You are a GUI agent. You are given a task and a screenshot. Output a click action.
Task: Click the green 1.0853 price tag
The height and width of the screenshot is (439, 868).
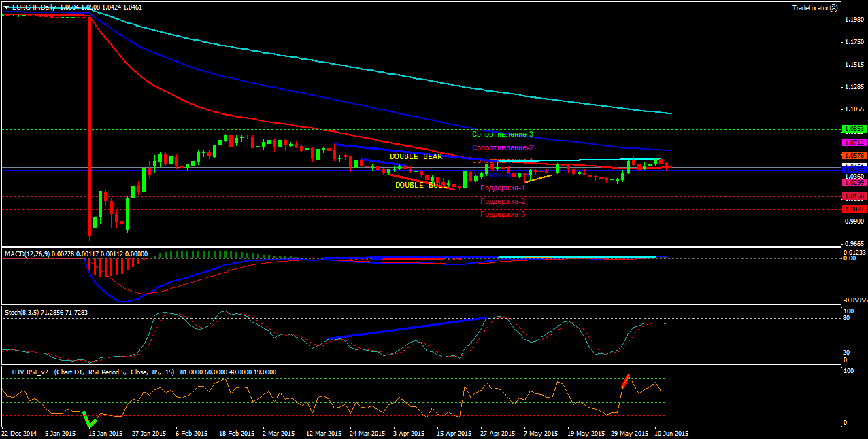(x=854, y=129)
